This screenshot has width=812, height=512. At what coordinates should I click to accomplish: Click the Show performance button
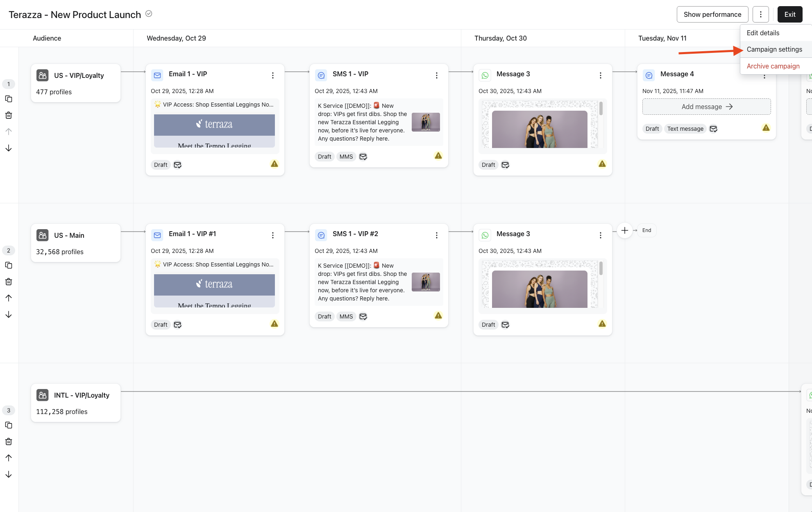point(712,14)
